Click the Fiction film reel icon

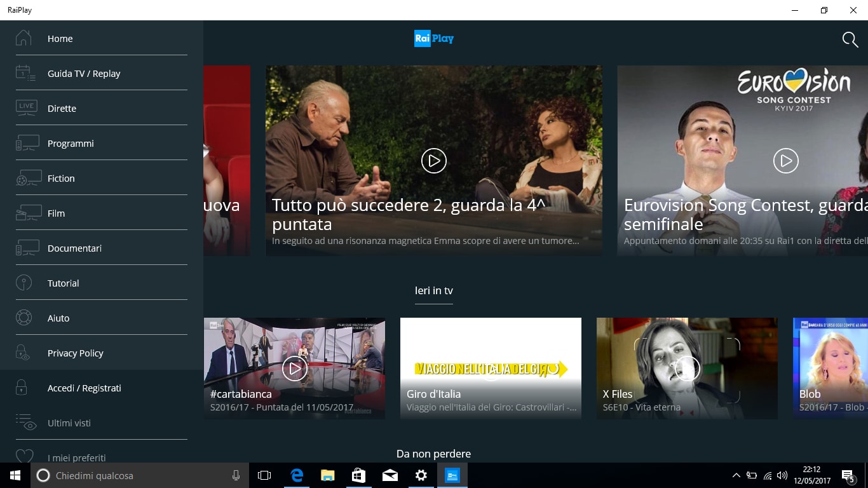click(29, 178)
